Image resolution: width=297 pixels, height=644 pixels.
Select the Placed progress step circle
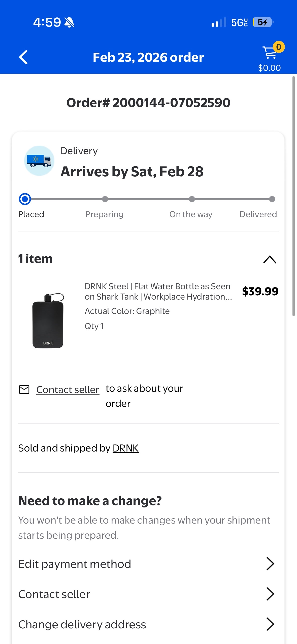click(25, 199)
